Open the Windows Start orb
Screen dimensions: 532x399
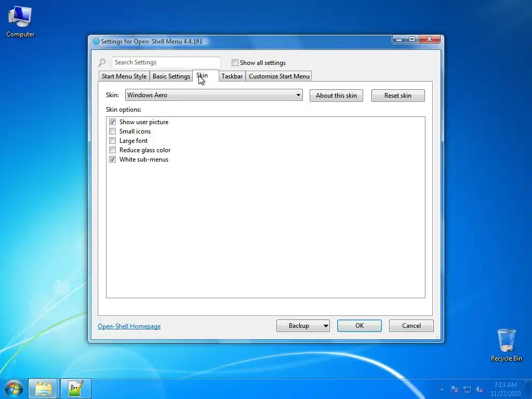pyautogui.click(x=14, y=389)
